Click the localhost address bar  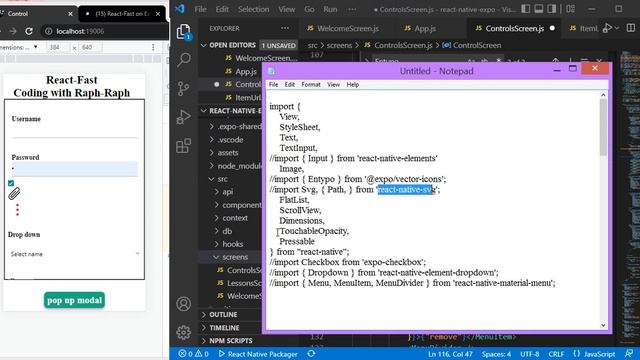[104, 31]
